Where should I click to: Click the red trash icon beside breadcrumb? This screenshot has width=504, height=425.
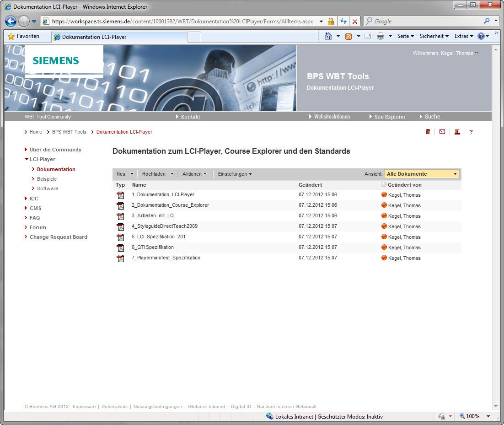pos(428,132)
